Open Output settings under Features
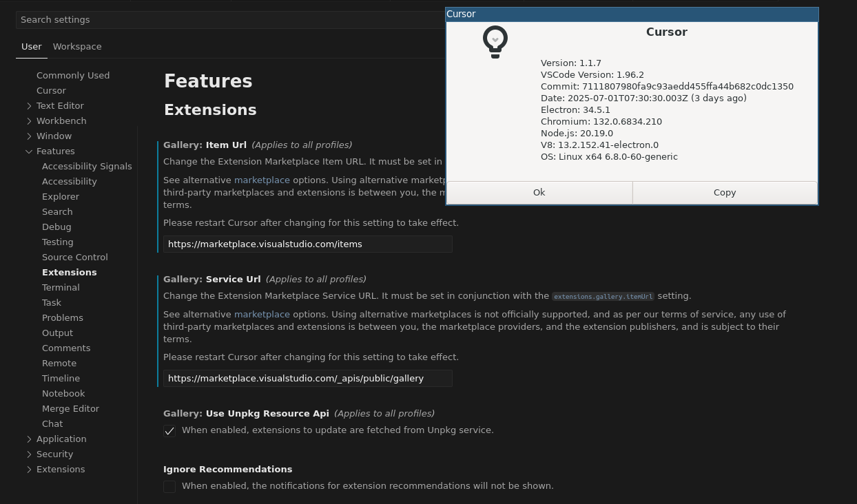This screenshot has width=857, height=504. pos(58,333)
